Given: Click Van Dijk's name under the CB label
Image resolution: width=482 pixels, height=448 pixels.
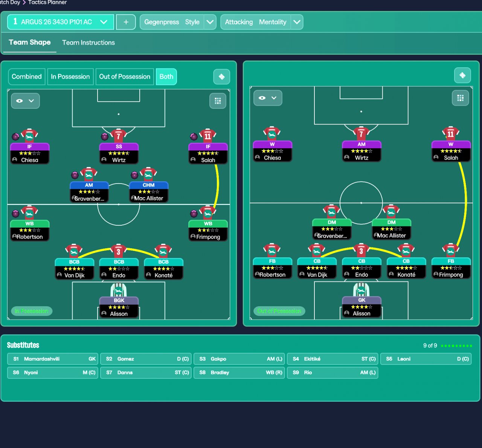Looking at the screenshot, I should tap(317, 275).
